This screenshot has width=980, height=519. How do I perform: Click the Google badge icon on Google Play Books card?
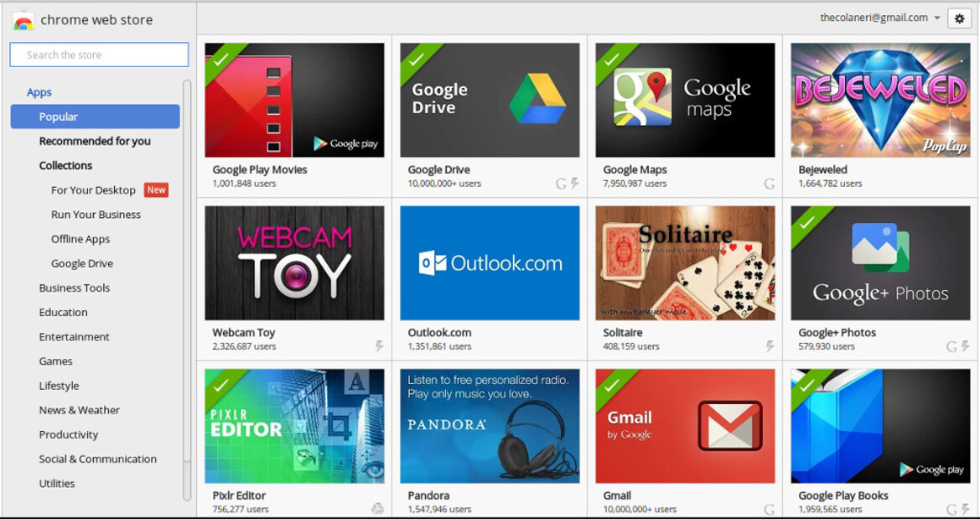coord(951,509)
